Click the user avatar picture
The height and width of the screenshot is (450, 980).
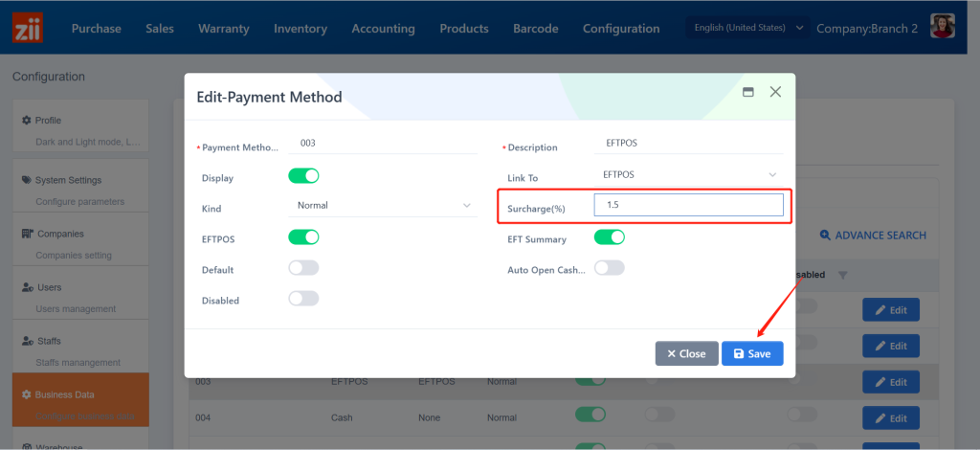tap(946, 27)
